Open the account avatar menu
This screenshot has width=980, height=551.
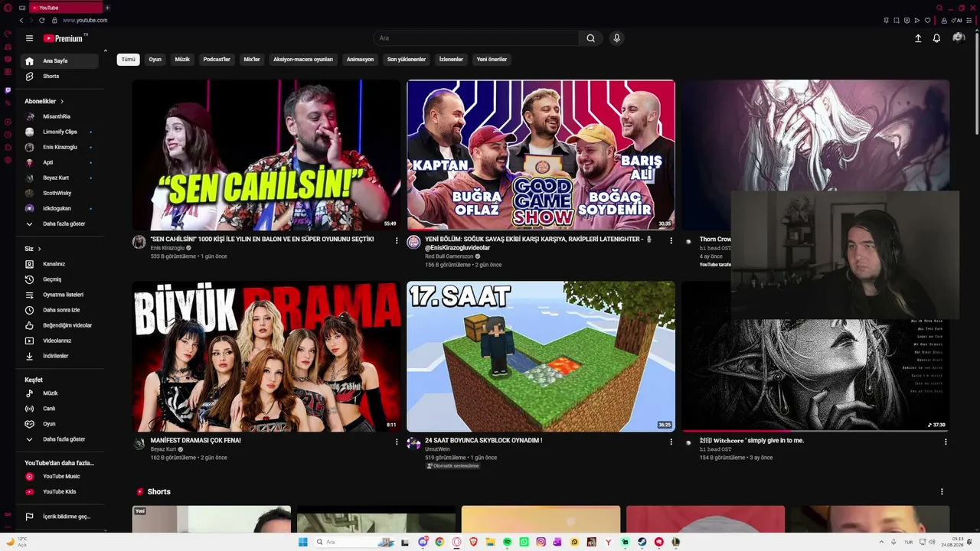point(958,38)
